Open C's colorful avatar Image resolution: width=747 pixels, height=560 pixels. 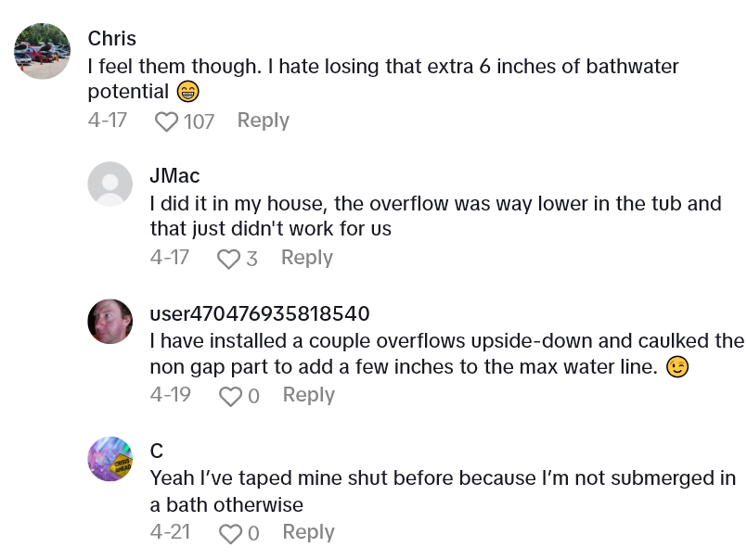tap(109, 458)
